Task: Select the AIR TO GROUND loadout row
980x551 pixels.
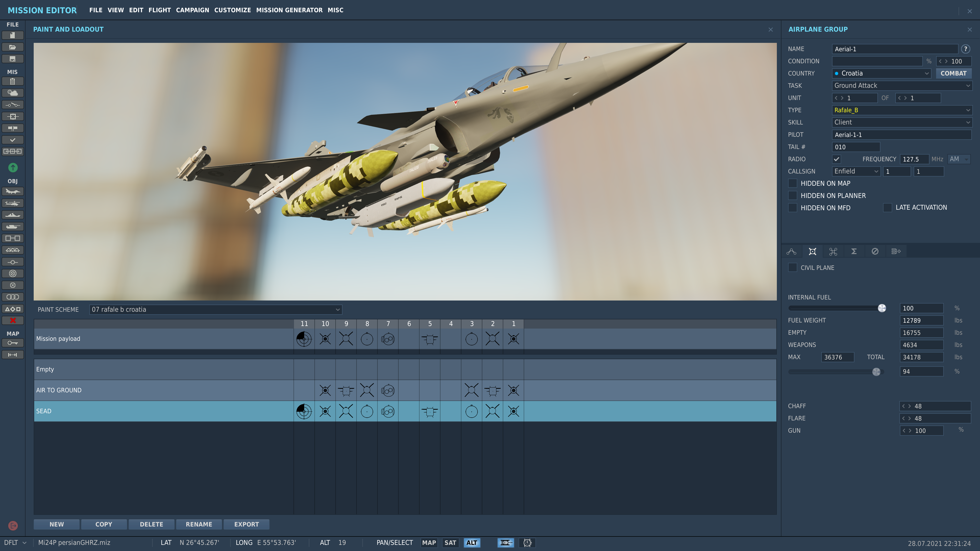Action: coord(405,390)
